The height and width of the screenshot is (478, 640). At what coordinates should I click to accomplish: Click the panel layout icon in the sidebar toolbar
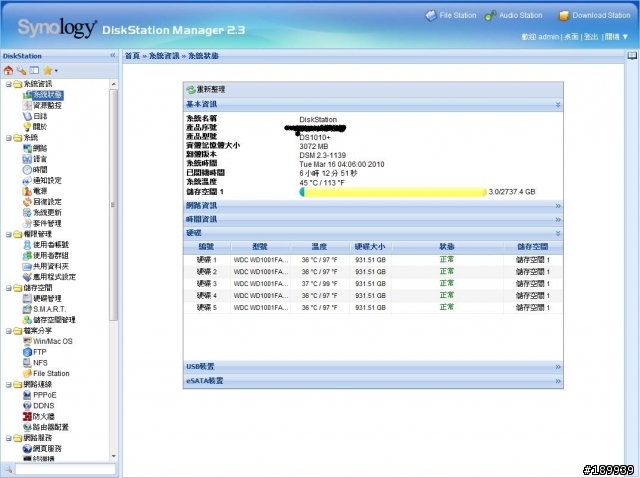[34, 71]
